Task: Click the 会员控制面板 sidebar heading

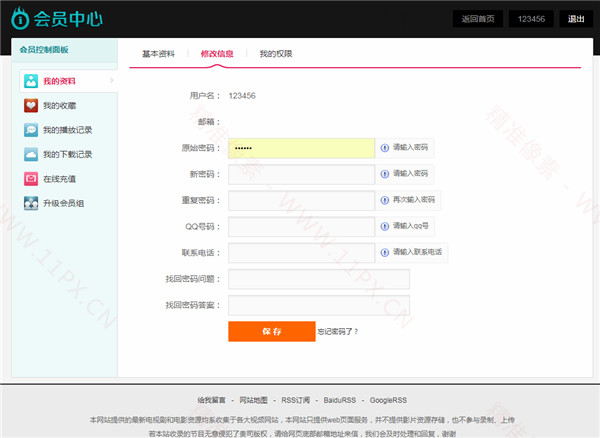Action: pos(44,50)
